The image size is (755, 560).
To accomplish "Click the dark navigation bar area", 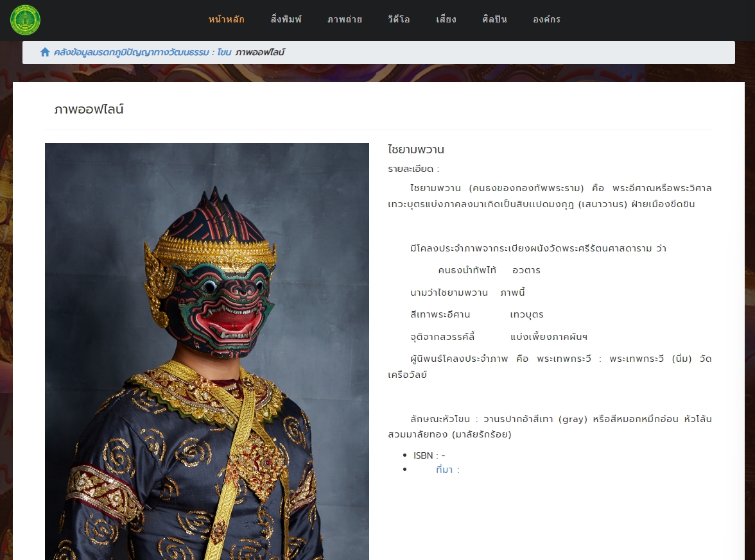I will point(642,20).
